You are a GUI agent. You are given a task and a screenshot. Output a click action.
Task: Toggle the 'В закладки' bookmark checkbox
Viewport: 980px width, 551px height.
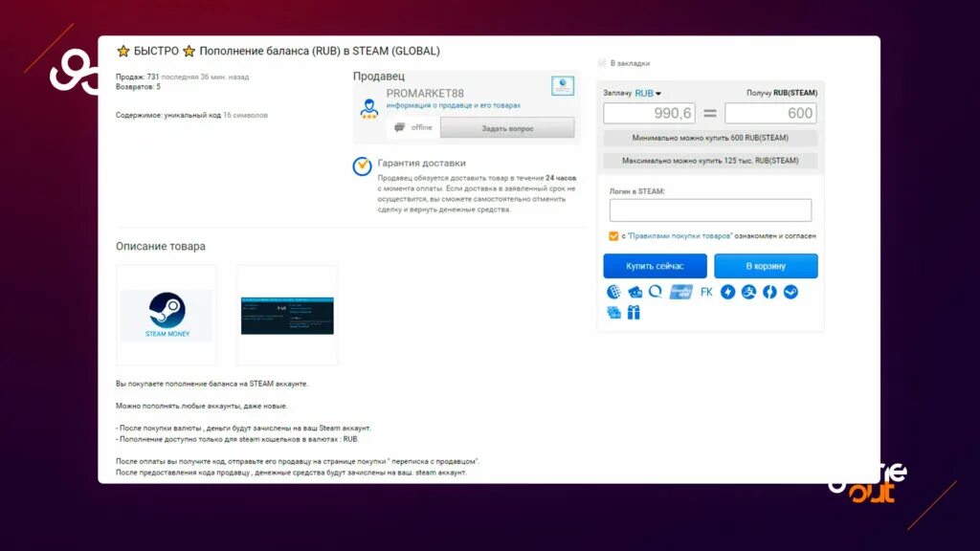[x=602, y=62]
